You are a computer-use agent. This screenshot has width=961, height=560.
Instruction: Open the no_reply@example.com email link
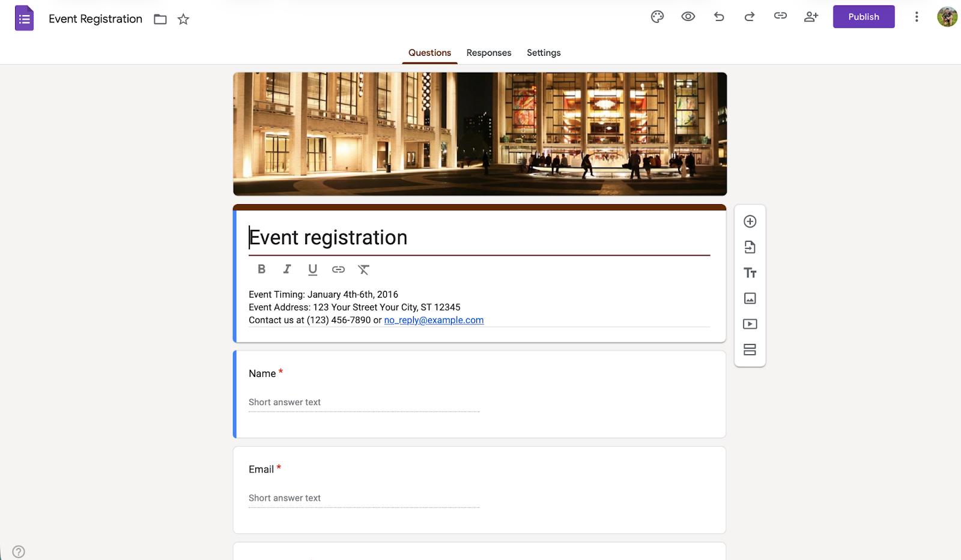tap(434, 320)
